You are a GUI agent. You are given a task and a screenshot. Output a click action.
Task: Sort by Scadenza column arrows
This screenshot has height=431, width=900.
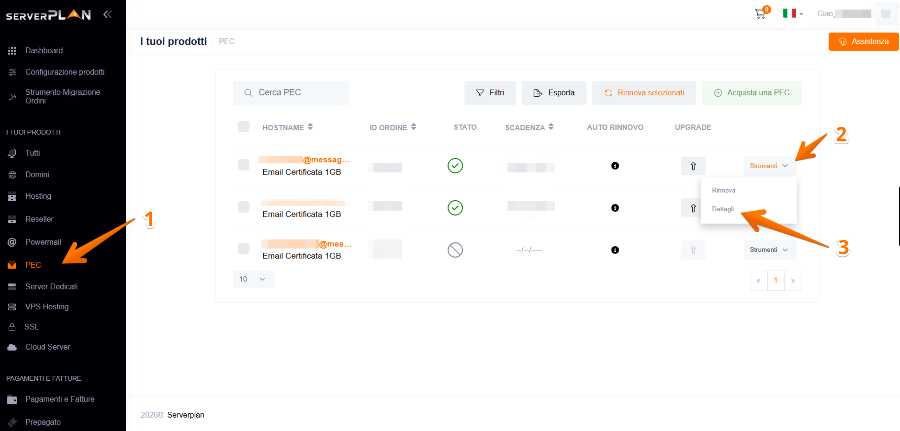552,127
